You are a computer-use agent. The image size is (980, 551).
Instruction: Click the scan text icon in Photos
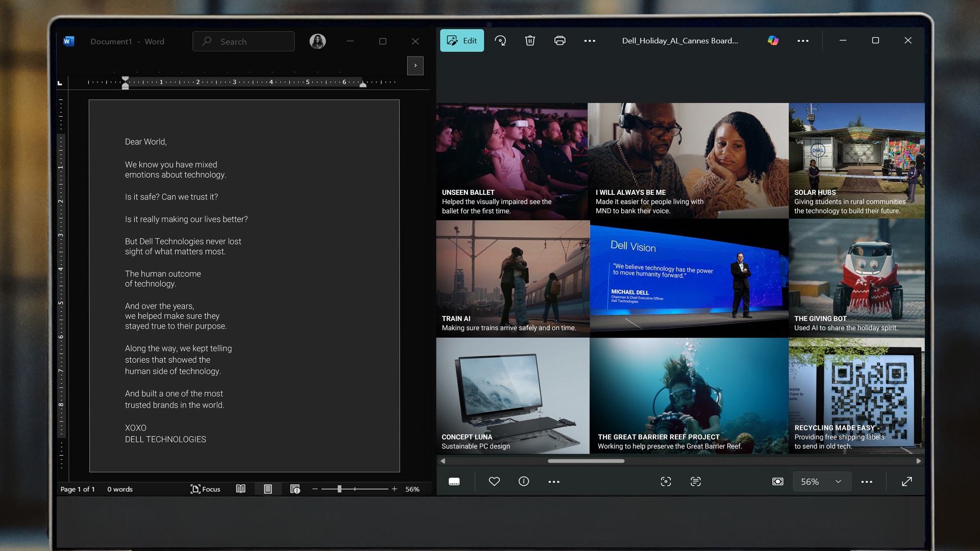click(696, 482)
